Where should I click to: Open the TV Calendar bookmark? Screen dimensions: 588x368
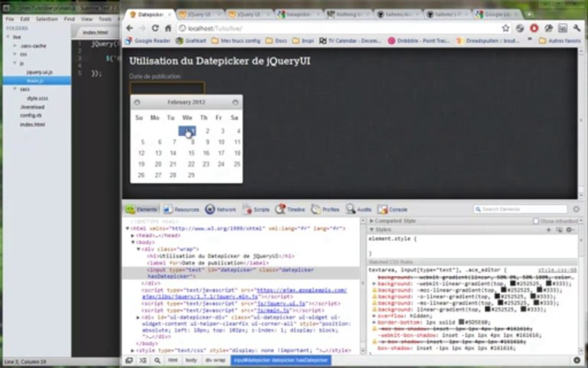point(350,40)
